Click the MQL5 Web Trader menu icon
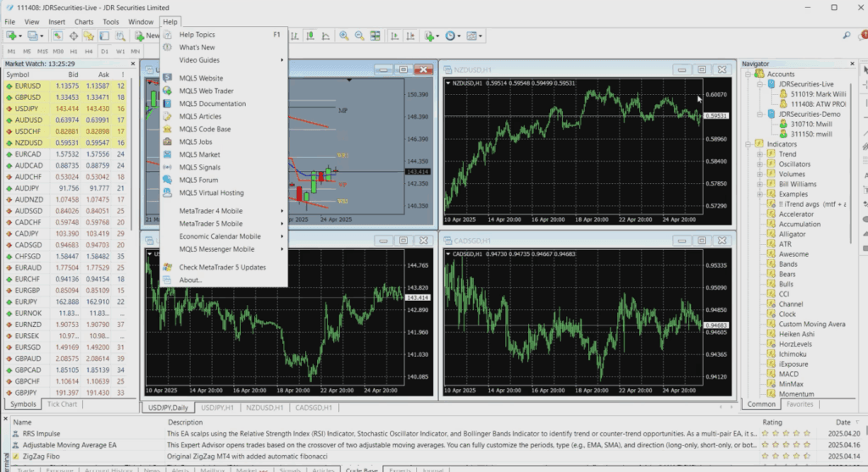The image size is (868, 472). click(167, 91)
